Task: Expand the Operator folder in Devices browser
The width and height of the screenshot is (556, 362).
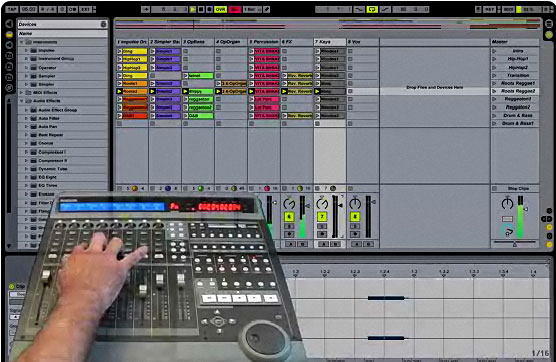Action: click(27, 67)
